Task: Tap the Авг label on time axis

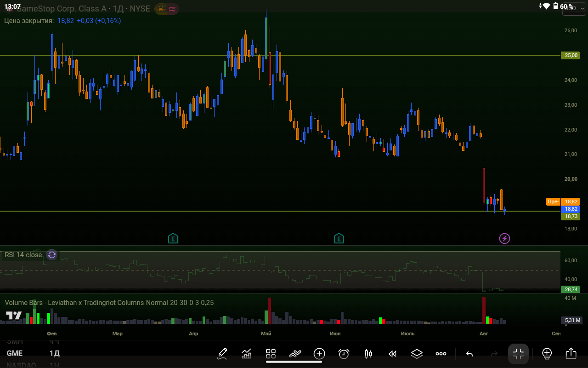Action: click(484, 333)
